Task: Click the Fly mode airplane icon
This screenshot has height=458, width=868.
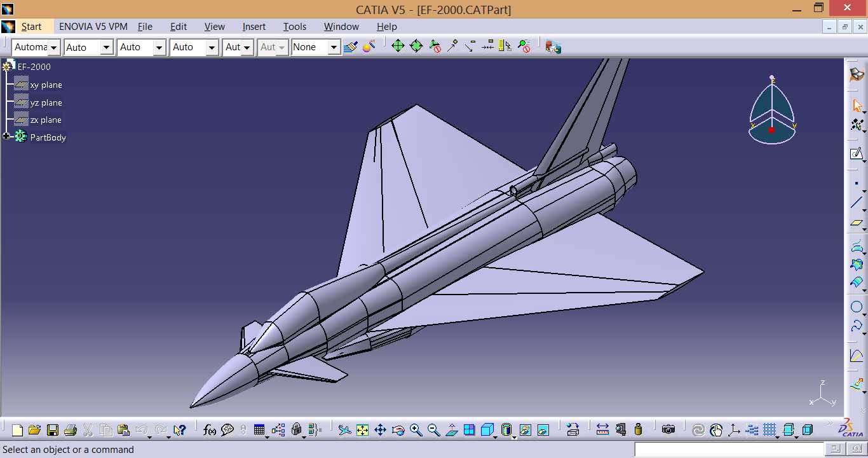Action: coord(344,430)
